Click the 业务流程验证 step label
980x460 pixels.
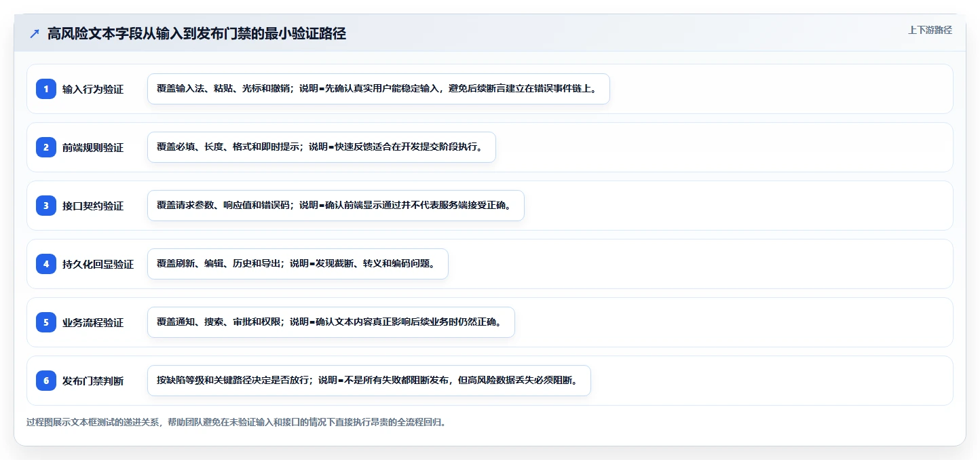(x=93, y=322)
